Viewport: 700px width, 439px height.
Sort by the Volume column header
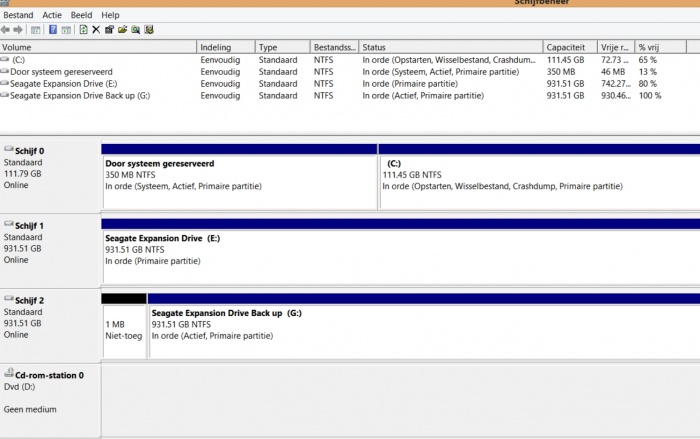pos(98,47)
